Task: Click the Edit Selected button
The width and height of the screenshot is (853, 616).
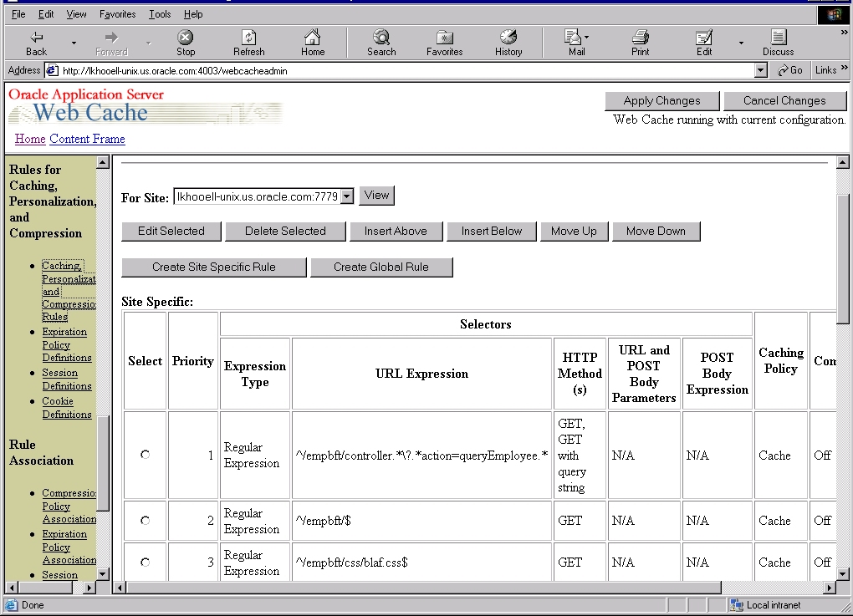Action: 171,231
